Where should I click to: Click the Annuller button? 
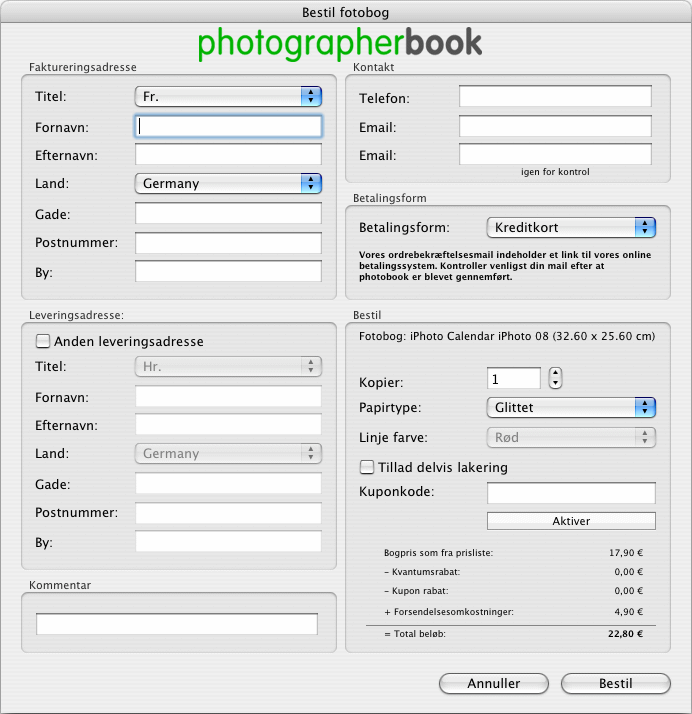[x=494, y=683]
